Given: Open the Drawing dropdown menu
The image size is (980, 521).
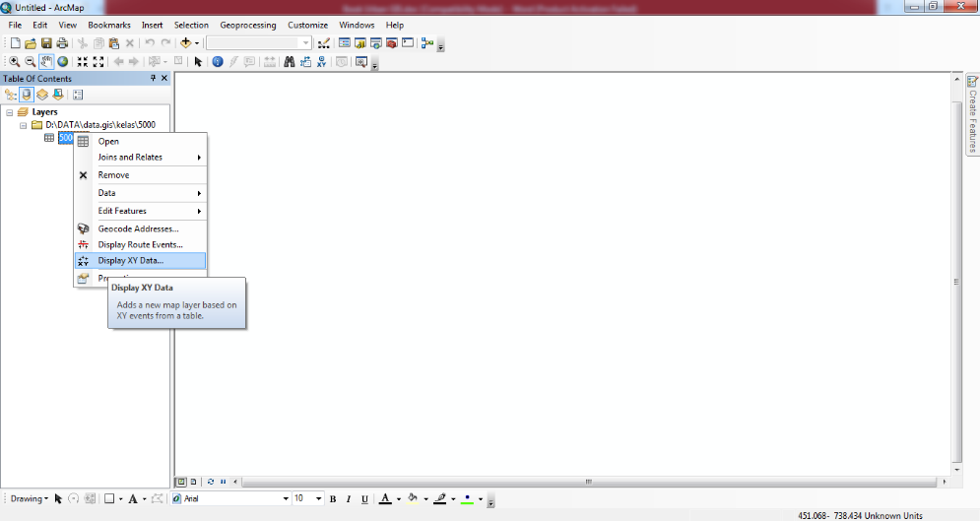Looking at the screenshot, I should pyautogui.click(x=29, y=498).
